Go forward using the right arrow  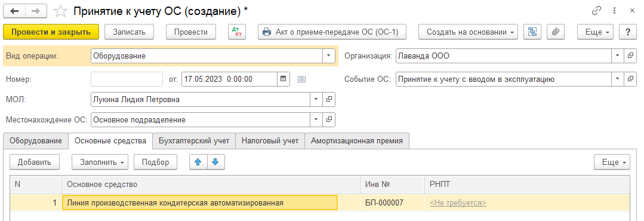coord(36,11)
